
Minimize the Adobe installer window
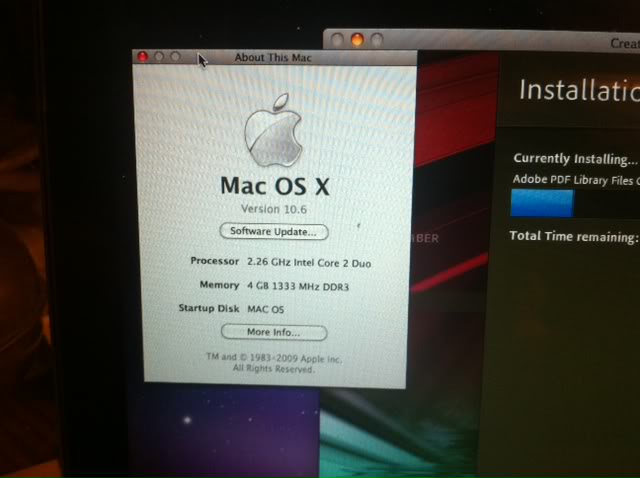(x=357, y=40)
